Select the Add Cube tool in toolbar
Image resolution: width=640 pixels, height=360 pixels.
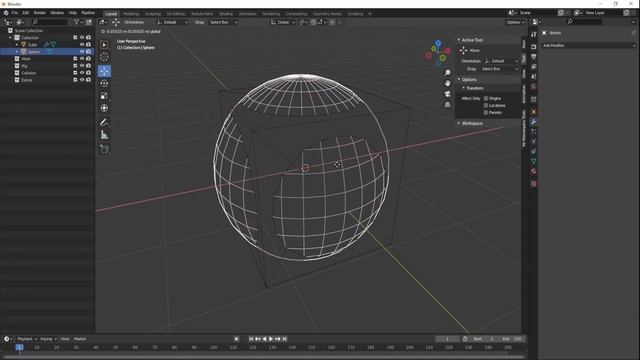coord(104,149)
